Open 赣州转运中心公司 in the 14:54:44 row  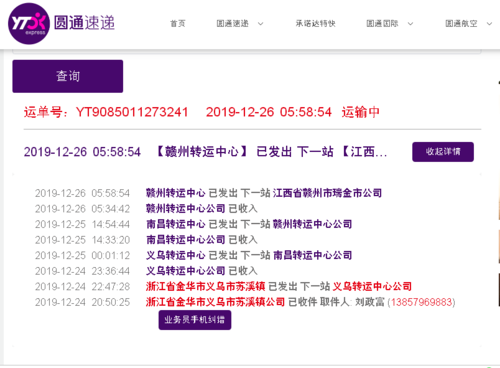point(312,224)
